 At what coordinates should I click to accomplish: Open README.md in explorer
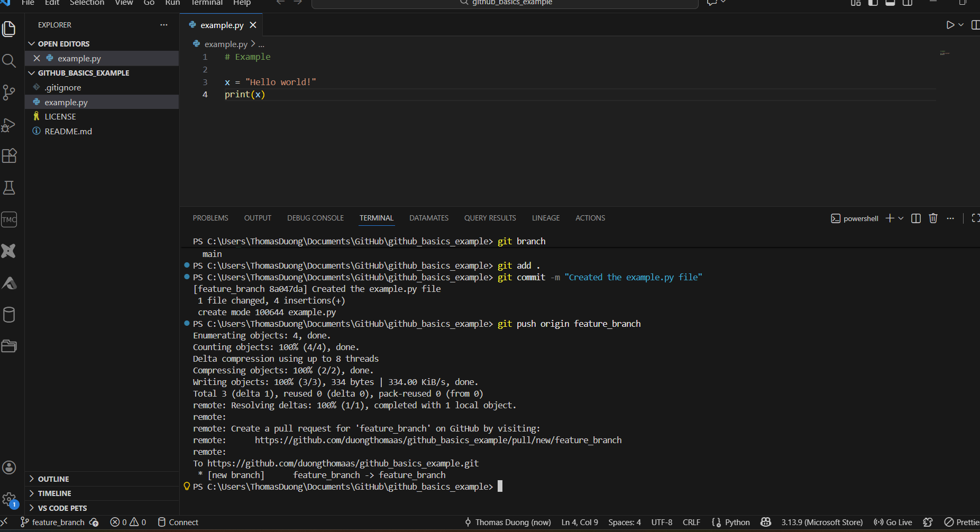click(x=68, y=131)
